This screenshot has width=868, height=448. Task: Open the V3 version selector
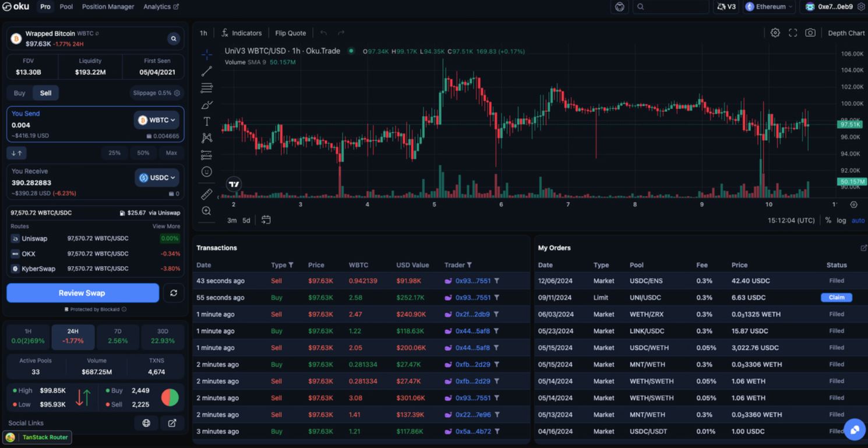coord(726,7)
